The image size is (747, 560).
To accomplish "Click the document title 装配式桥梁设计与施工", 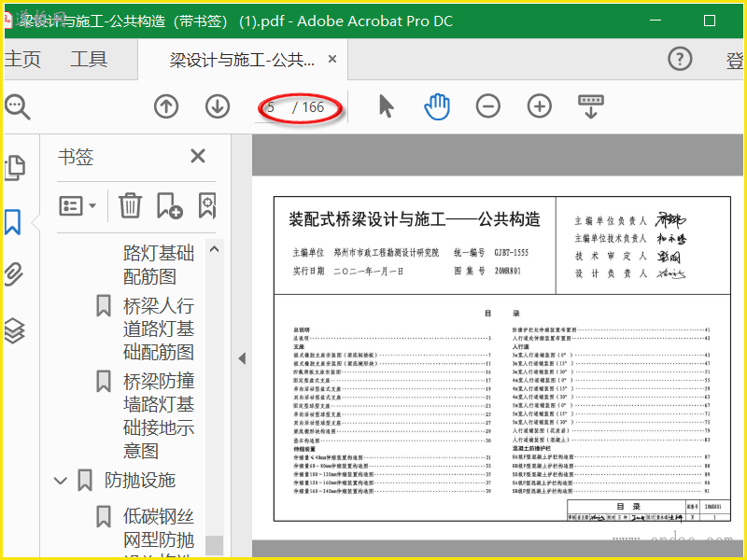I will point(367,219).
